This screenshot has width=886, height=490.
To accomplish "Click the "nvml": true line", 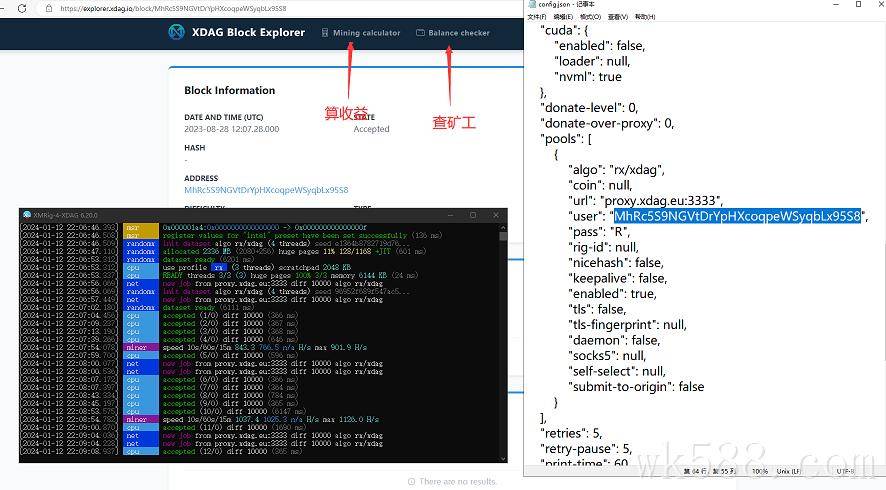I will (588, 76).
